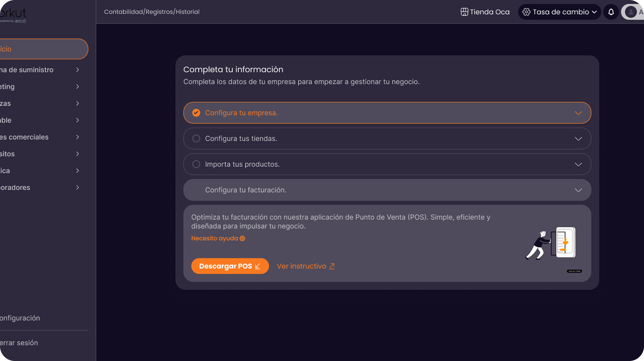Open the Tasa de cambio dropdown
Viewport: 644px width, 361px height.
pyautogui.click(x=594, y=12)
